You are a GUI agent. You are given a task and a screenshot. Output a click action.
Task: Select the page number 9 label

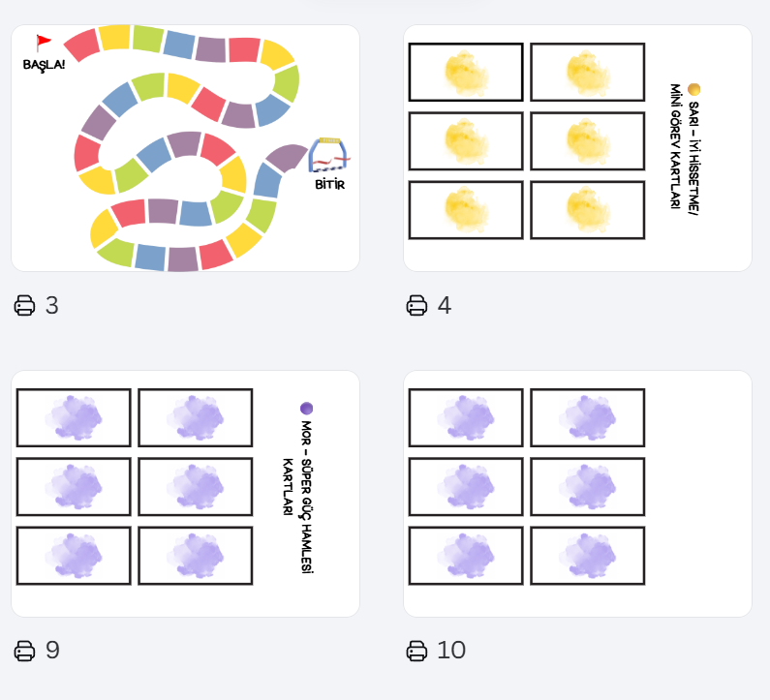[x=52, y=651]
